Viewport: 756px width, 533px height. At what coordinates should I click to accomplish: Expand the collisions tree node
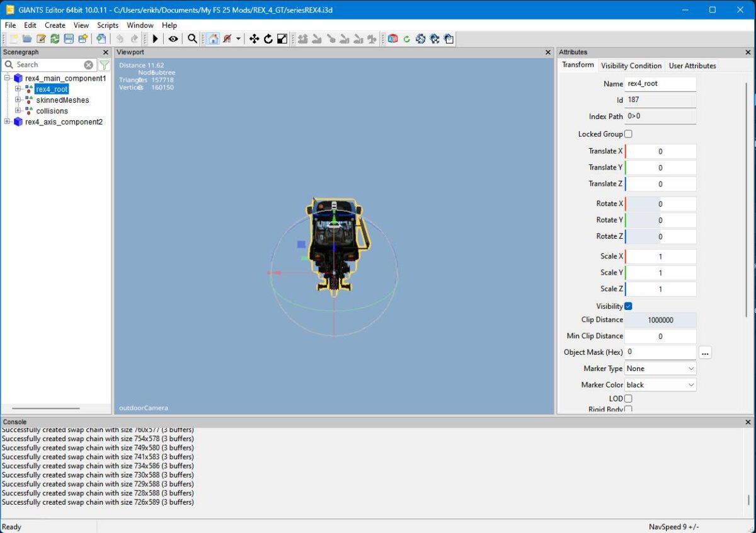[x=18, y=111]
